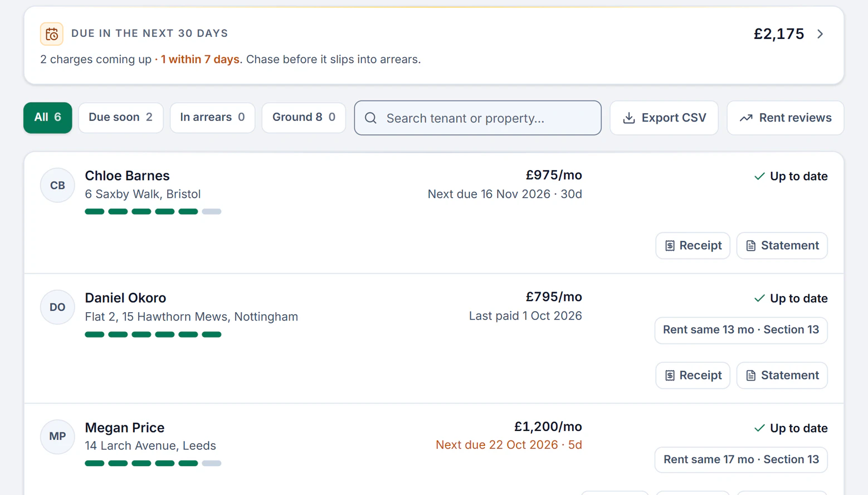Click Next due 16 Nov 2026 · 30d
This screenshot has height=495, width=868.
[x=505, y=194]
